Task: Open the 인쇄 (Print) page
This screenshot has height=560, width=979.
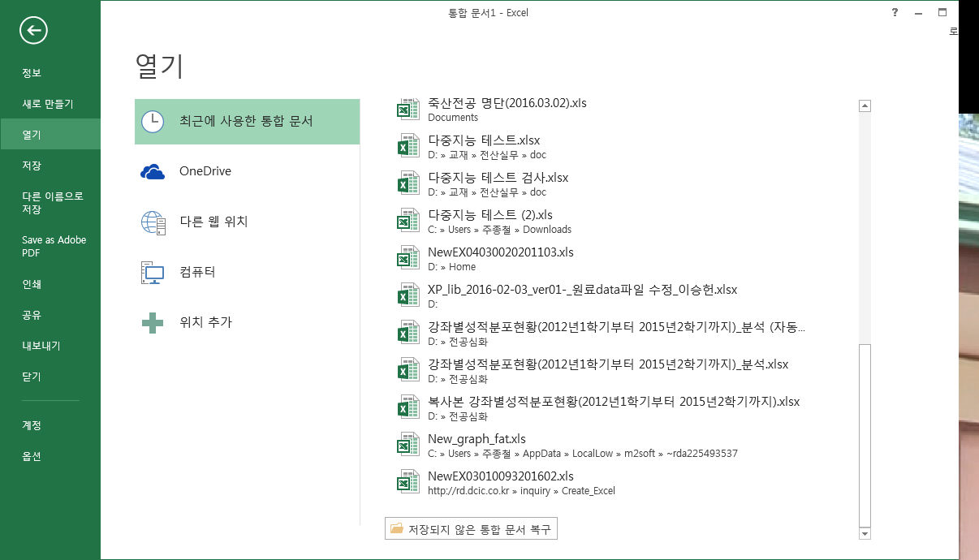Action: coord(50,284)
